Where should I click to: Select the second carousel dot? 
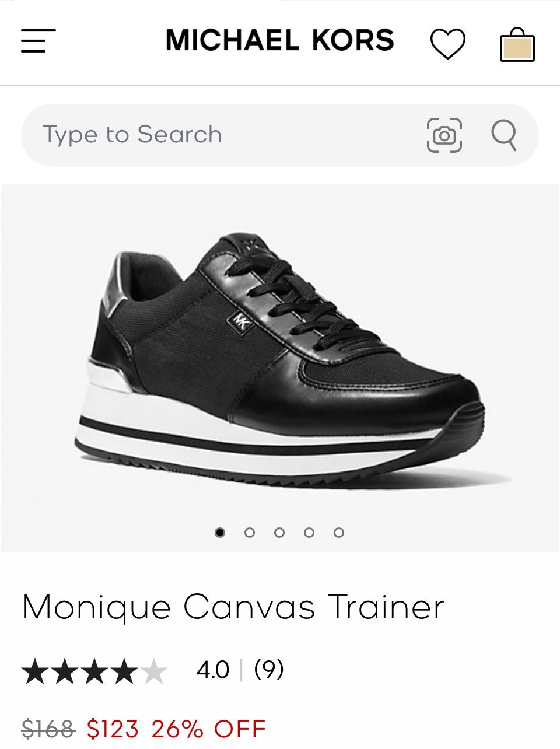pyautogui.click(x=250, y=532)
